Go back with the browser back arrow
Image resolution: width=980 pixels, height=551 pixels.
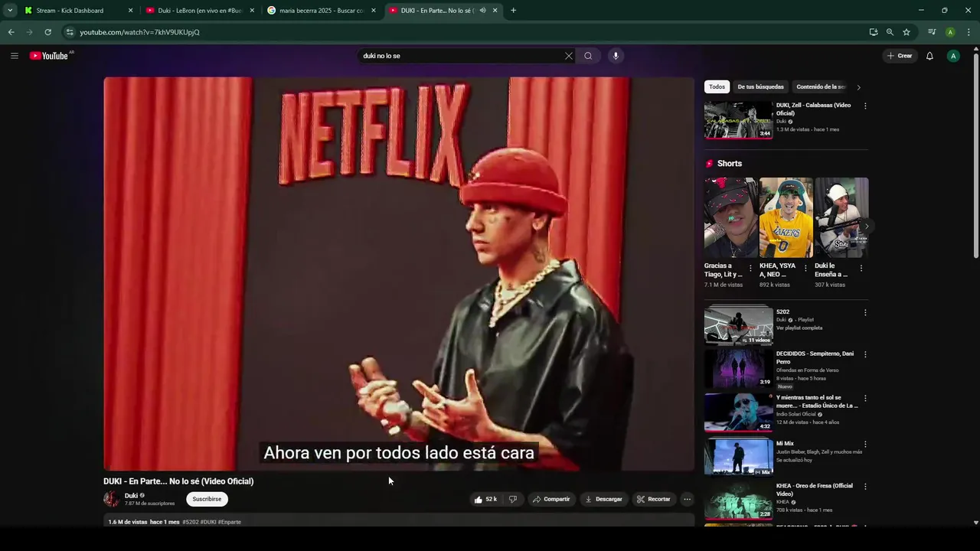pos(11,32)
